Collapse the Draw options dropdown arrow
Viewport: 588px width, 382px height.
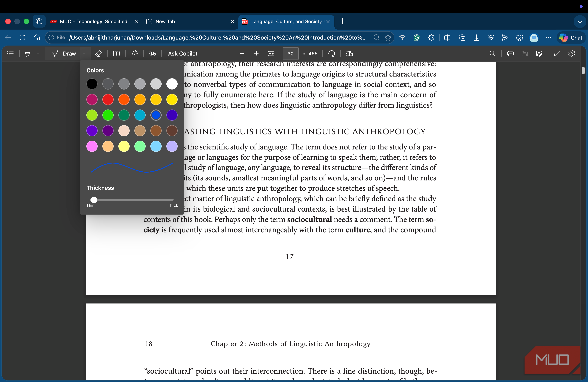[84, 54]
